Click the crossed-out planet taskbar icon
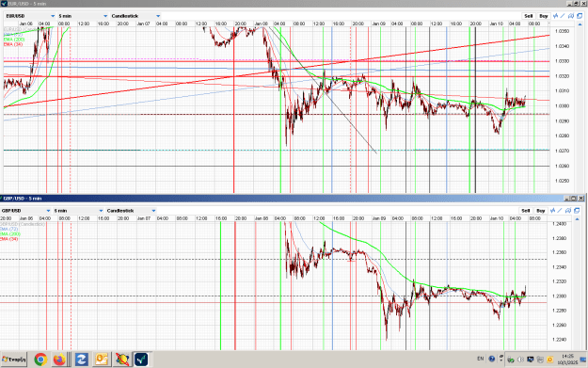This screenshot has height=368, width=588. click(x=122, y=360)
